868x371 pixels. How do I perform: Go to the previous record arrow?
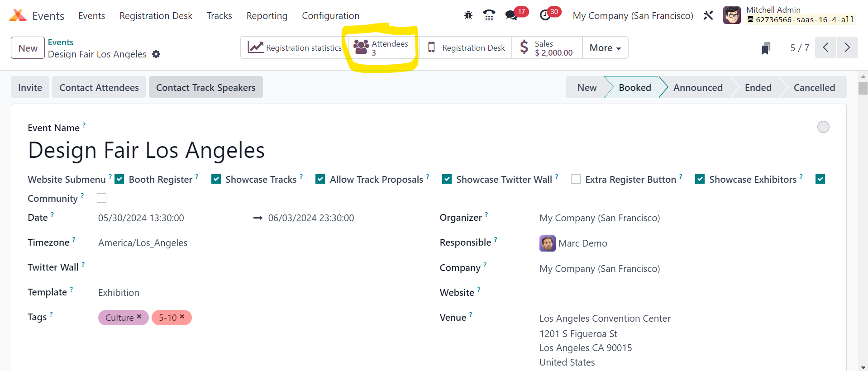point(826,48)
